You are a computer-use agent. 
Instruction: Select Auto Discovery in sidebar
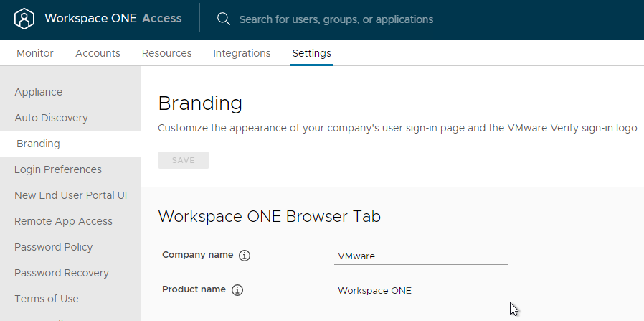tap(70, 118)
